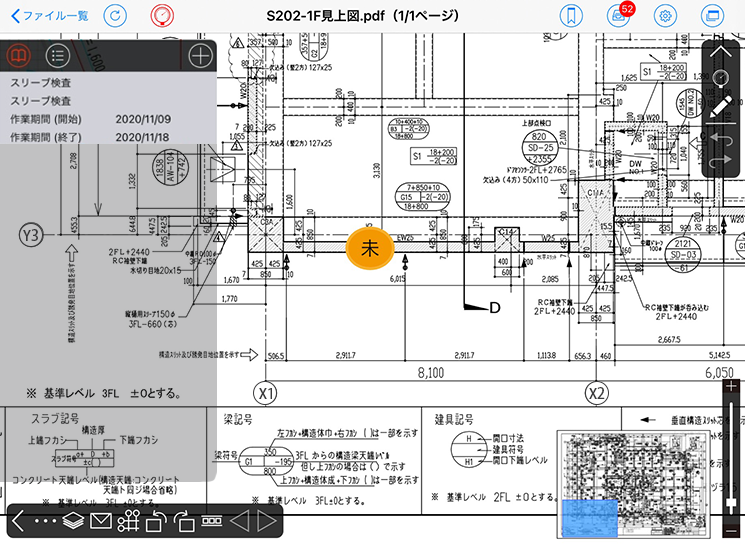Switch to the list view tab in panel
The height and width of the screenshot is (545, 745).
58,56
